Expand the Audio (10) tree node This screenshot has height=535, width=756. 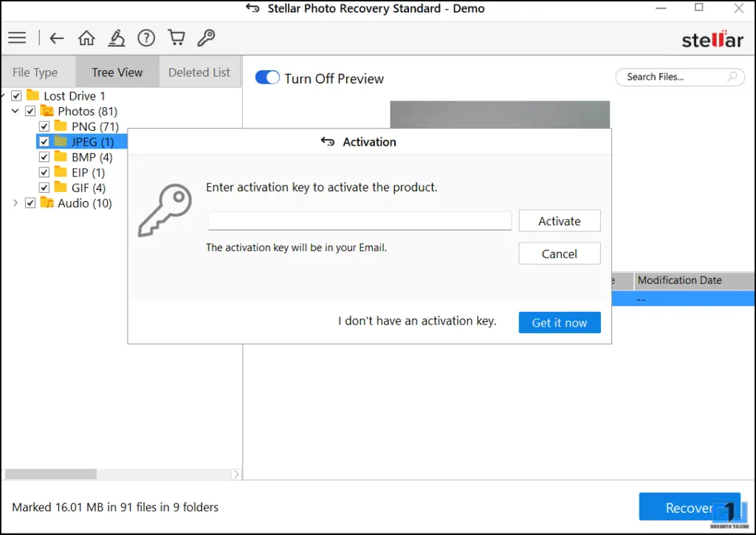[x=16, y=203]
